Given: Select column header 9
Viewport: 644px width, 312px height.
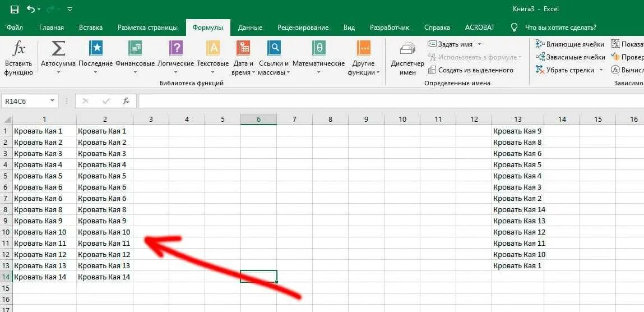Looking at the screenshot, I should 366,120.
